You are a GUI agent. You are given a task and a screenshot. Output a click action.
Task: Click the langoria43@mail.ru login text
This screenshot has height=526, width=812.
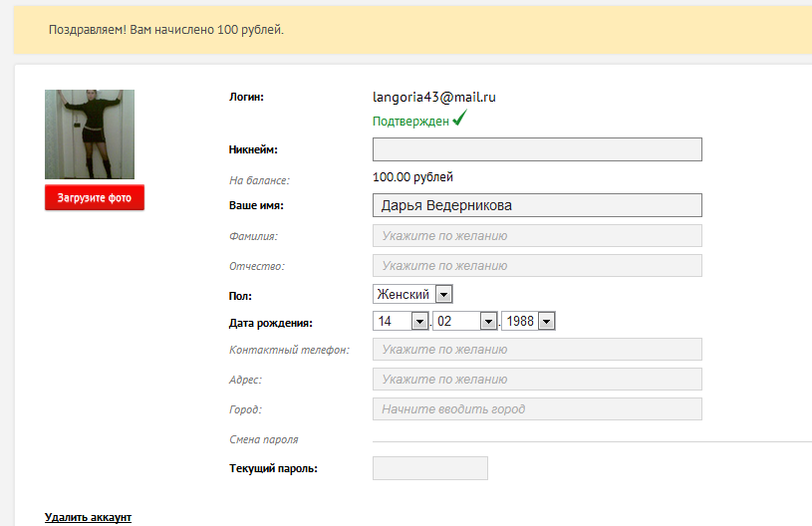pos(434,98)
